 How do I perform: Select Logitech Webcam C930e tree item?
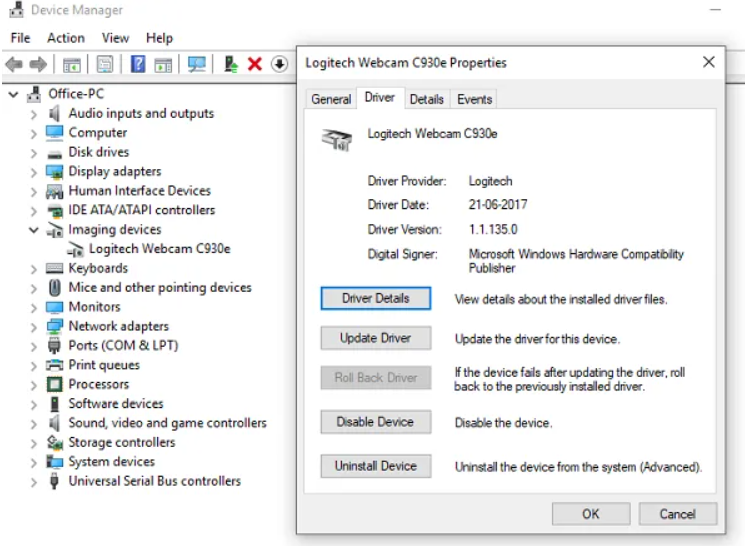pos(159,249)
